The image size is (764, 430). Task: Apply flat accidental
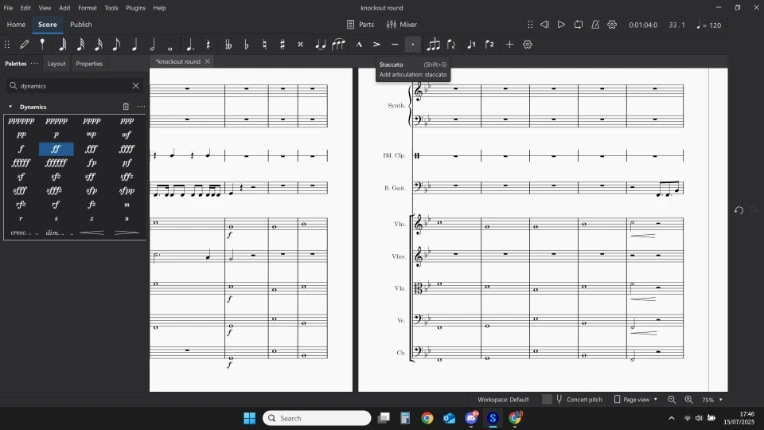pos(247,45)
